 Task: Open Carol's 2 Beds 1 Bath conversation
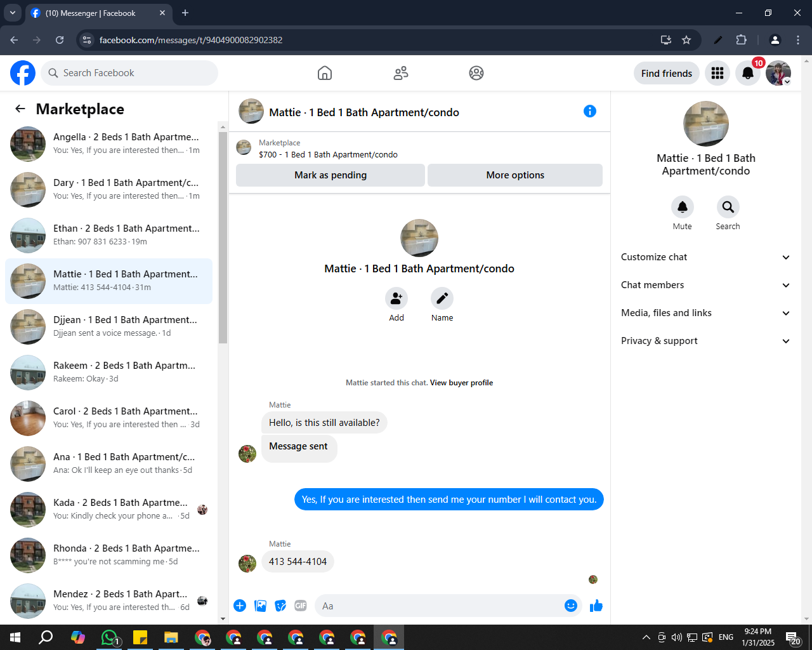pyautogui.click(x=108, y=418)
